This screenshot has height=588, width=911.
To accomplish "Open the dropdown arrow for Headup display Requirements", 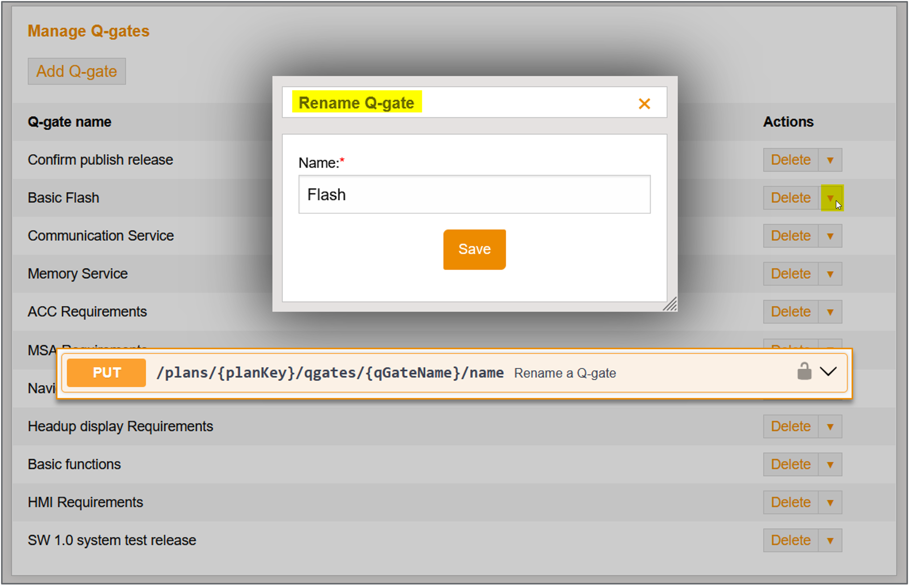I will click(830, 427).
